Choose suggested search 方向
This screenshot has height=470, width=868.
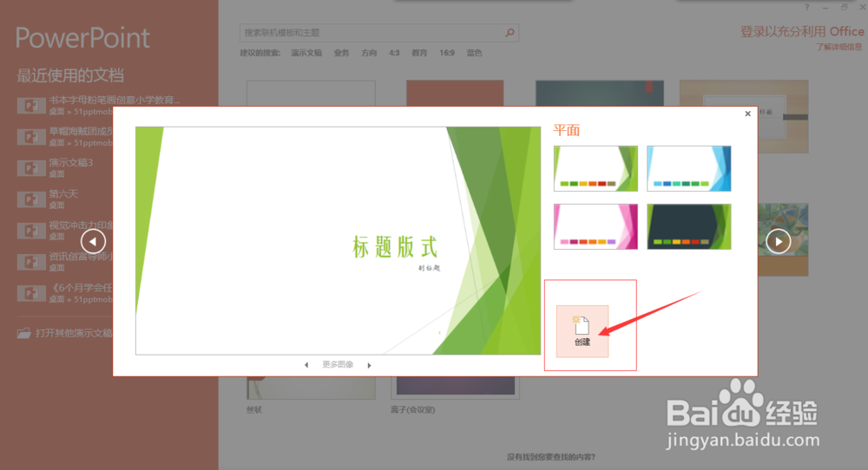369,53
